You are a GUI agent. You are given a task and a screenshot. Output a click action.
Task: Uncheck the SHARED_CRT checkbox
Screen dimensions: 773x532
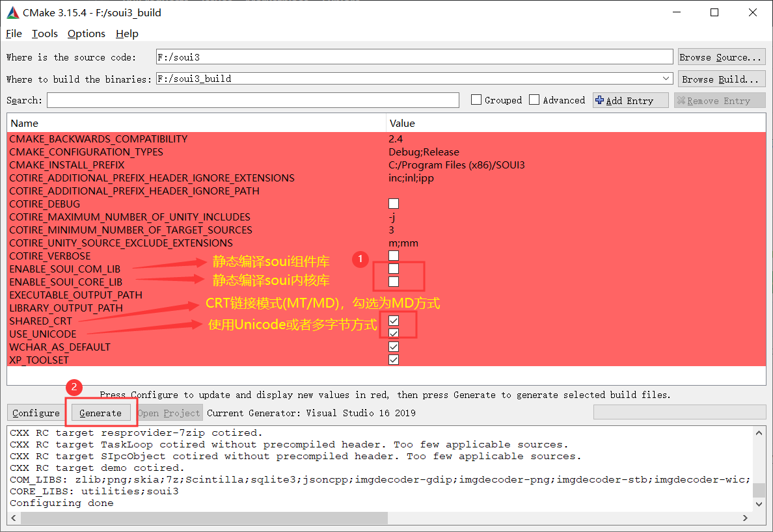(394, 321)
